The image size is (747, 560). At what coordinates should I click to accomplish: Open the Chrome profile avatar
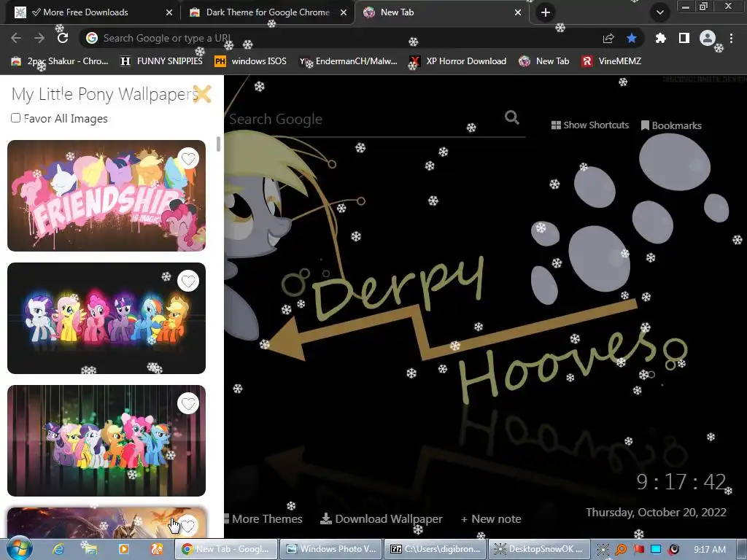click(x=708, y=38)
